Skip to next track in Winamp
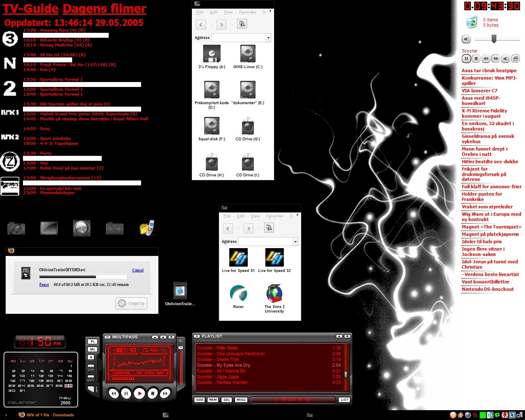 coord(165,393)
